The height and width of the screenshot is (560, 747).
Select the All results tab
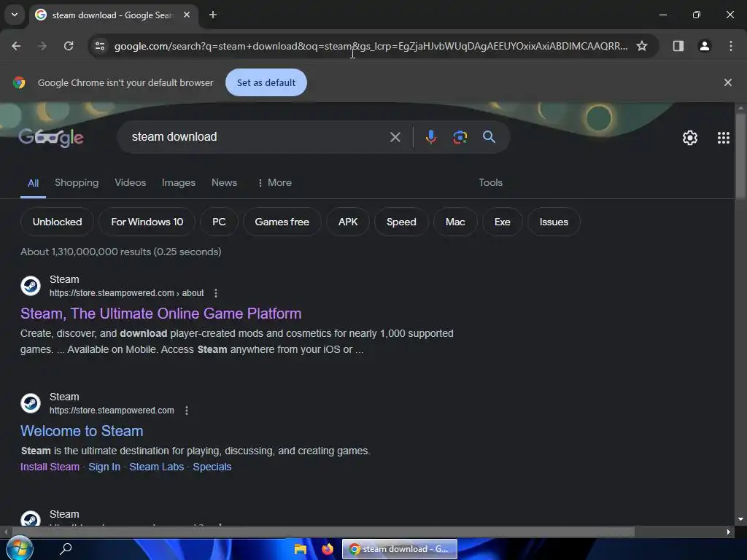pos(33,183)
